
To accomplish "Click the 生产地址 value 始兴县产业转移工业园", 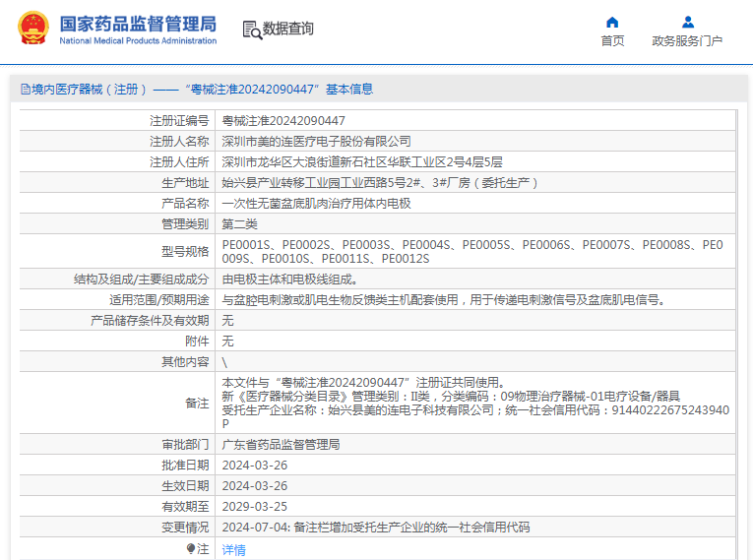I will coord(379,183).
